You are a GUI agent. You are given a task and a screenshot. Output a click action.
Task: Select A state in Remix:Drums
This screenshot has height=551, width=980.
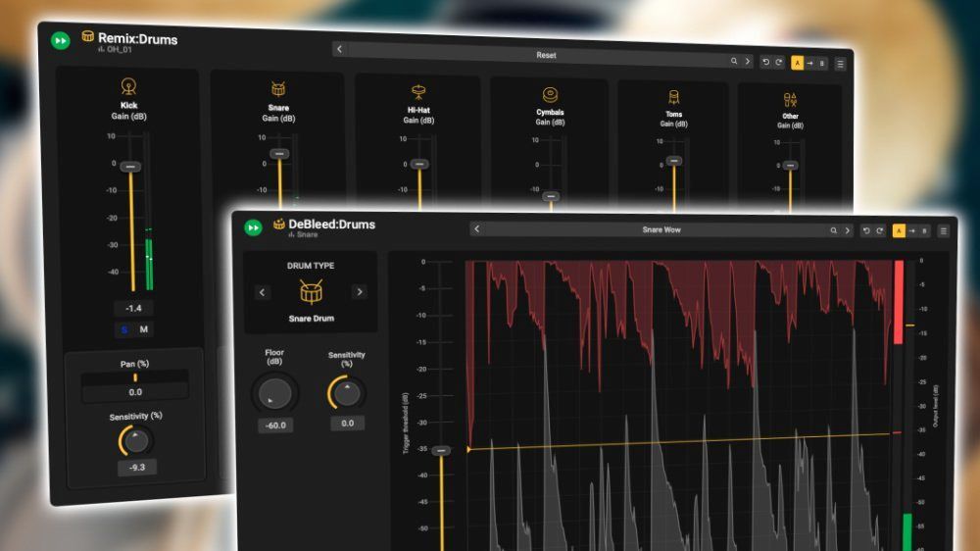[797, 63]
